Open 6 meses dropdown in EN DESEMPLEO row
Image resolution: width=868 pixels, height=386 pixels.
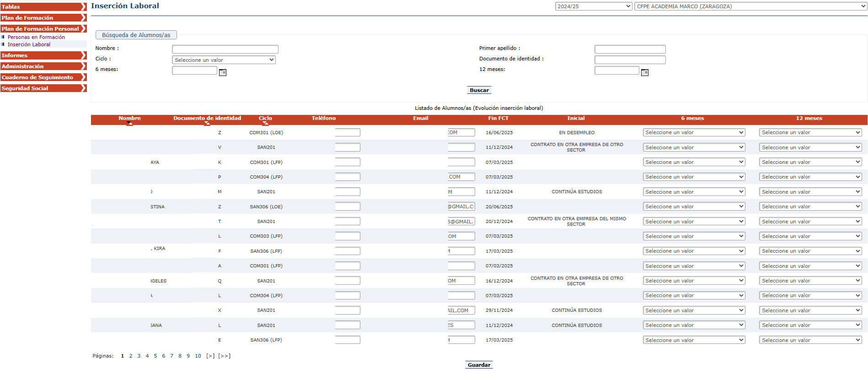[x=694, y=132]
